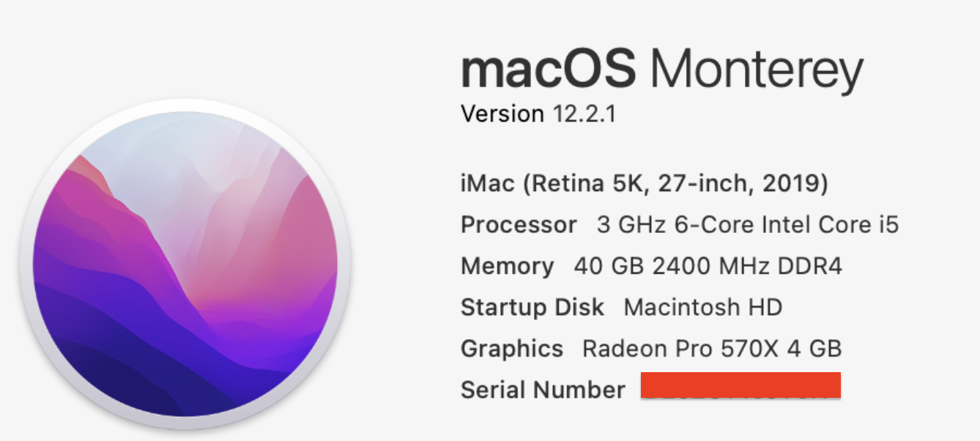Click the "4 GB" graphics memory value
The width and height of the screenshot is (980, 441).
point(814,349)
